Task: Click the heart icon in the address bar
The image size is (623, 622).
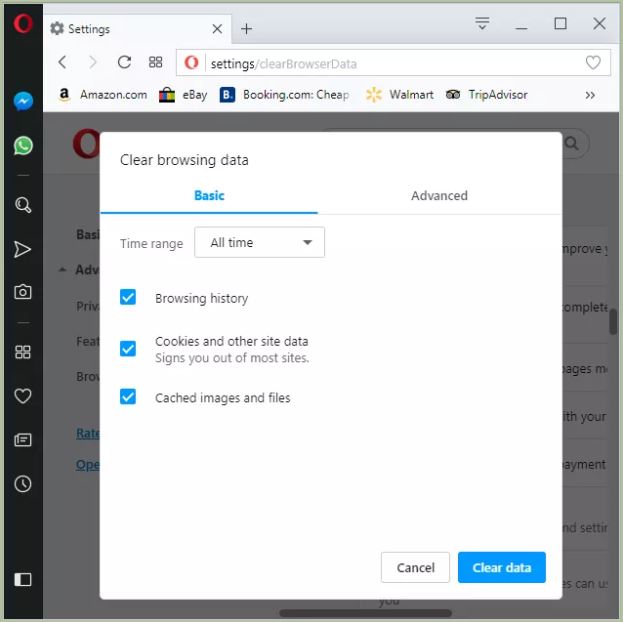Action: [593, 63]
